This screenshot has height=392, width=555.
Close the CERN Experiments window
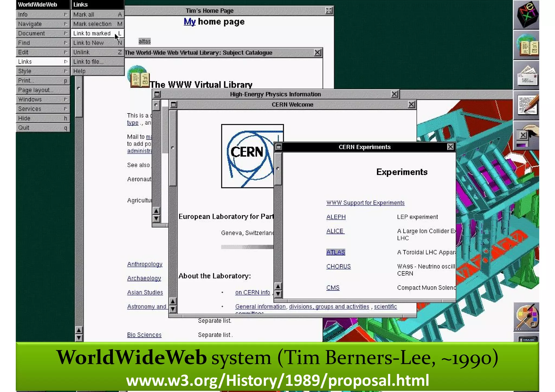tap(450, 147)
